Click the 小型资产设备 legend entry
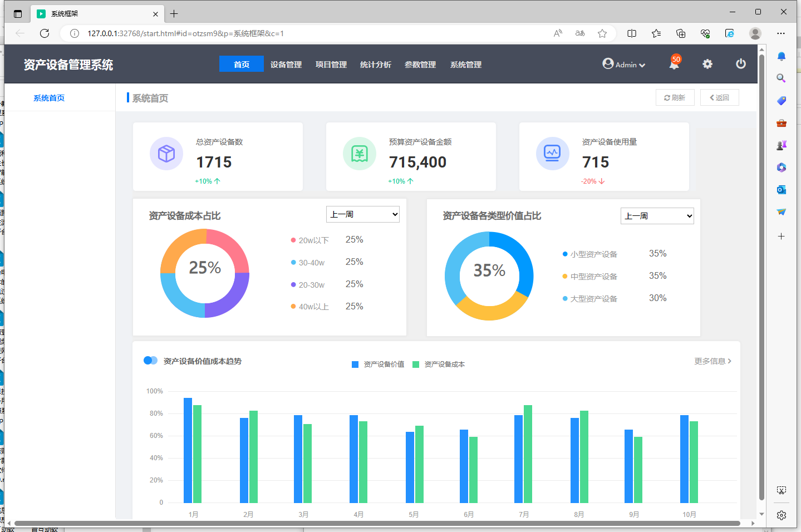The height and width of the screenshot is (532, 801). pos(590,254)
